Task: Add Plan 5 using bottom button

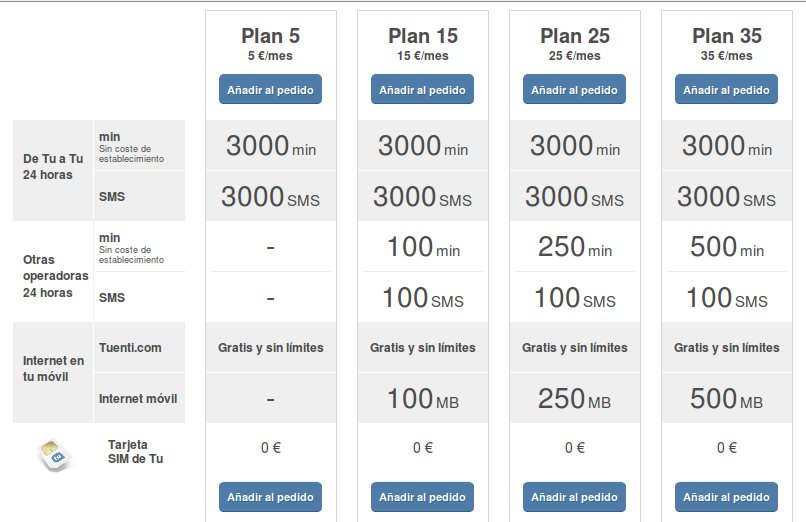Action: 271,497
